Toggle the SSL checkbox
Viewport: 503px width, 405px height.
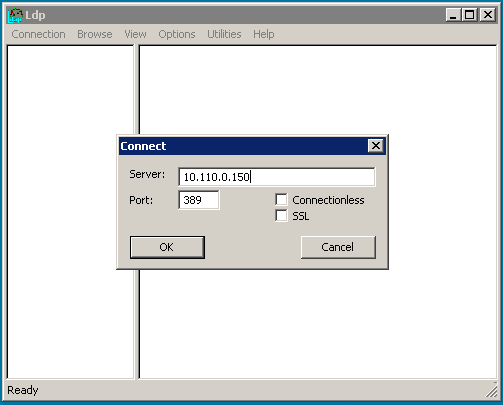coord(281,216)
